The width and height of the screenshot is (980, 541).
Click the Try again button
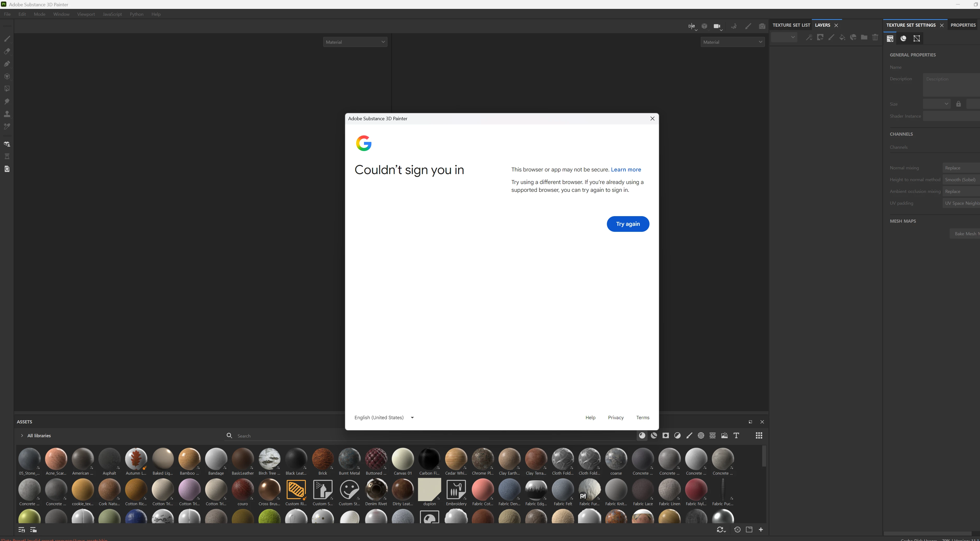pos(628,224)
